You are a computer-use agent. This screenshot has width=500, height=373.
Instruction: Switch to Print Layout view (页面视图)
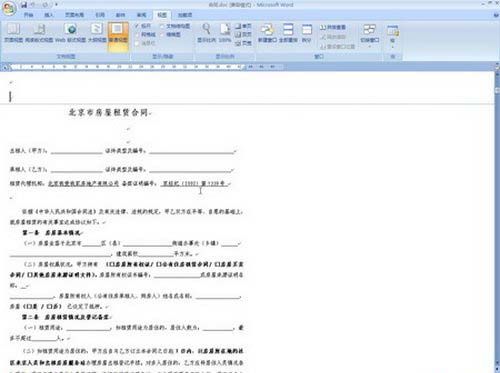[14, 33]
